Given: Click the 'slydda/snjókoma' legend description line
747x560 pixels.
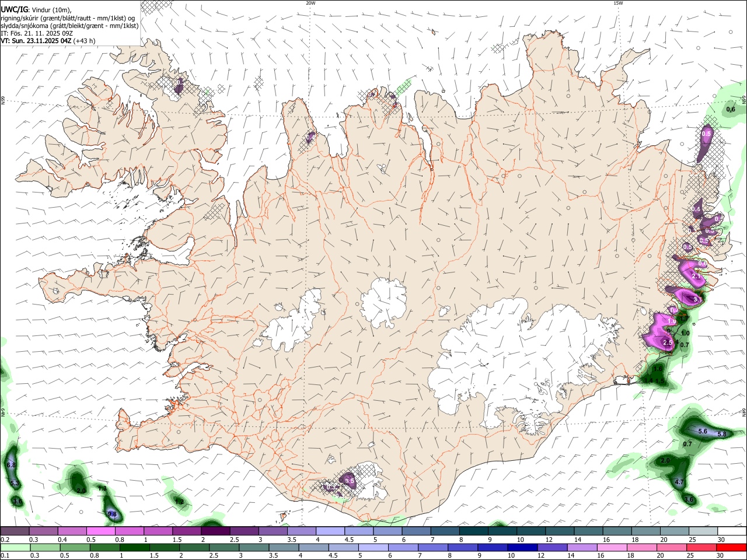Looking at the screenshot, I should tap(69, 26).
